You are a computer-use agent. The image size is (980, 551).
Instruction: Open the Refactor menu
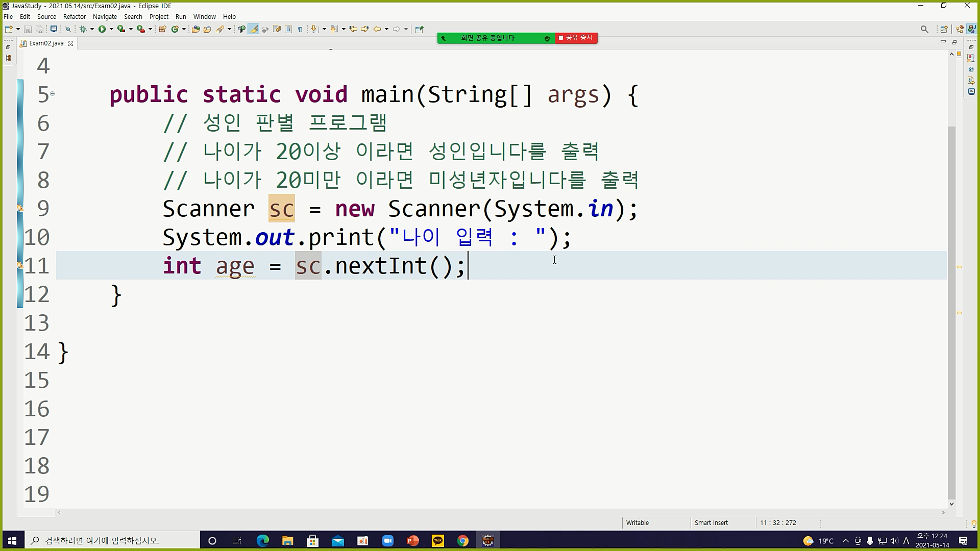click(x=74, y=16)
